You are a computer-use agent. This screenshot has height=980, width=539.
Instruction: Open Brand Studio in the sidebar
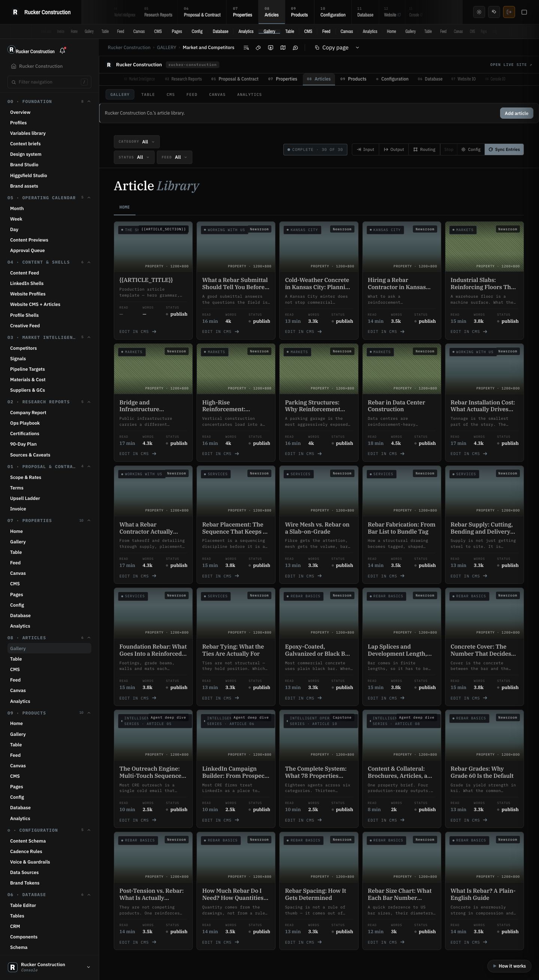tap(24, 165)
